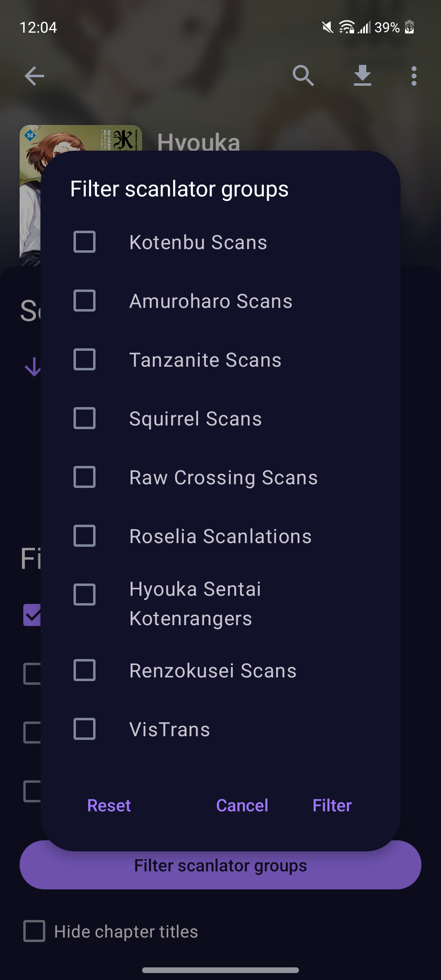Check Renzokusei Scans group

pos(84,670)
